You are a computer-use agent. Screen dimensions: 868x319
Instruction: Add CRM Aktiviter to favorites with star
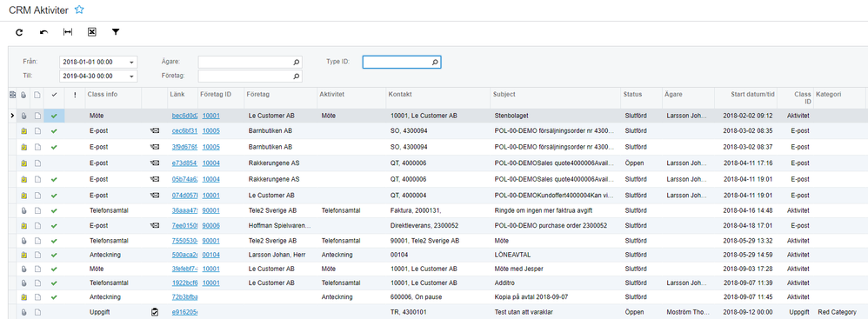(79, 10)
